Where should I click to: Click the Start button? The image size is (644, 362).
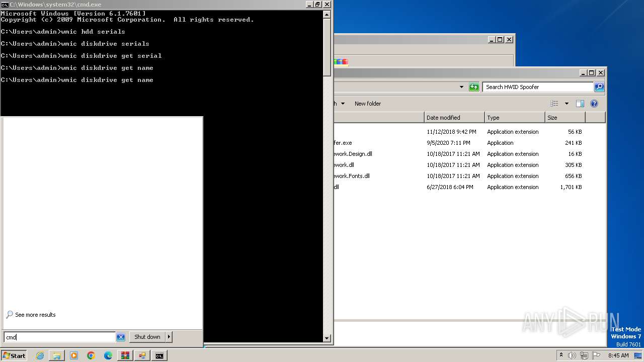click(14, 355)
